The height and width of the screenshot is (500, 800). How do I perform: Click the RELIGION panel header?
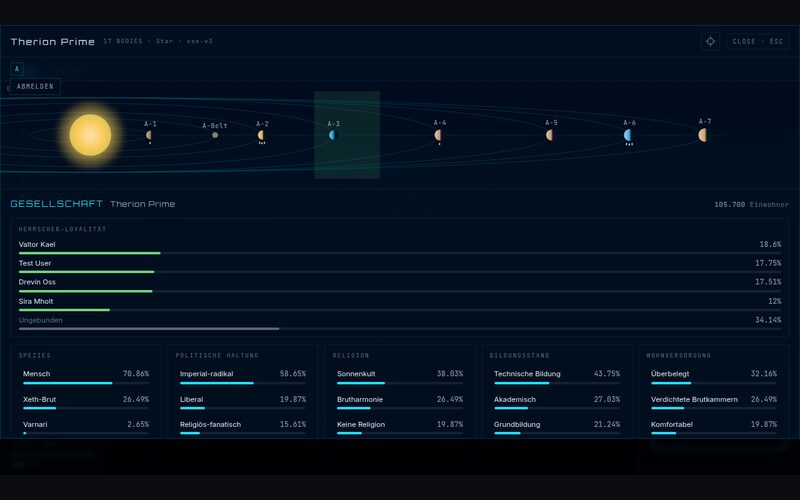coord(351,355)
